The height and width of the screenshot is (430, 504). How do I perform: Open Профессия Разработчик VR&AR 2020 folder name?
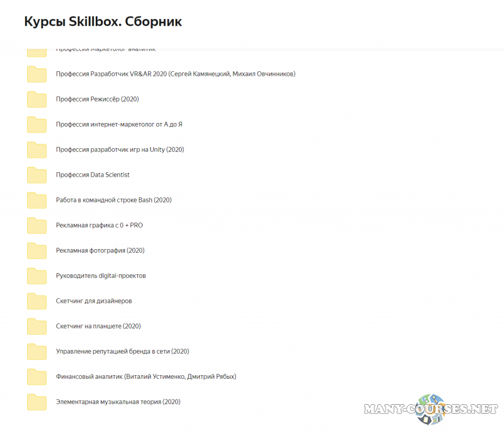point(175,74)
